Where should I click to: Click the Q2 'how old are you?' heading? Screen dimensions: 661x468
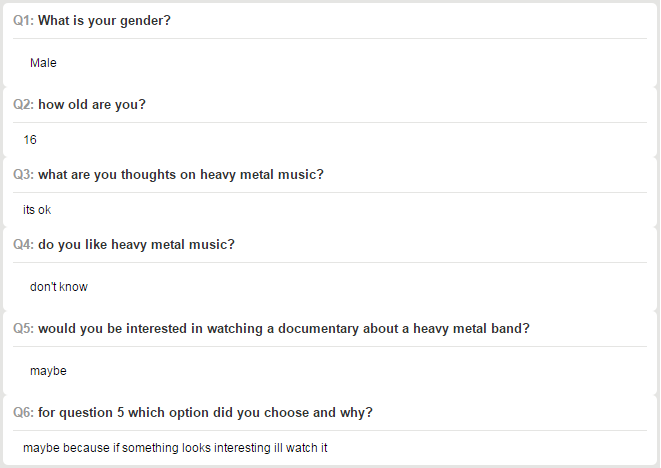pos(79,105)
